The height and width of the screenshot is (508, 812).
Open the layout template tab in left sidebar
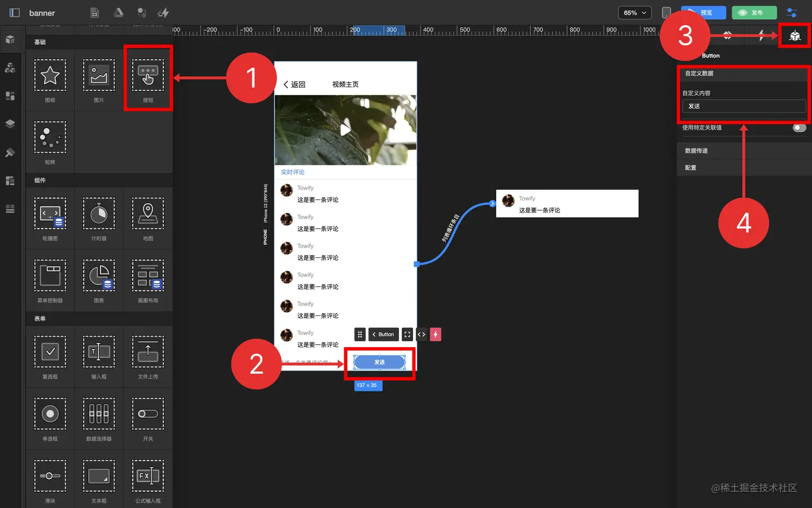[10, 181]
